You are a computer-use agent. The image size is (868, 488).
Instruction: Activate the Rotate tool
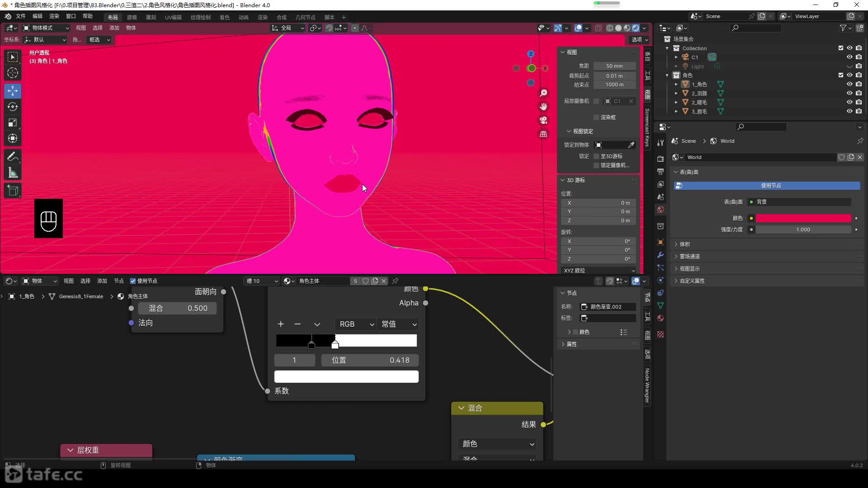pyautogui.click(x=13, y=107)
